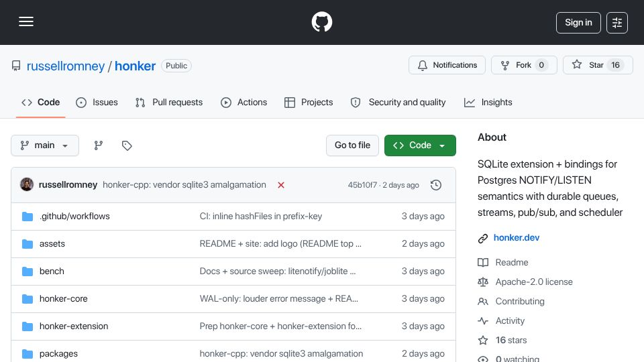Click the Go to file button
The image size is (644, 362).
click(352, 145)
